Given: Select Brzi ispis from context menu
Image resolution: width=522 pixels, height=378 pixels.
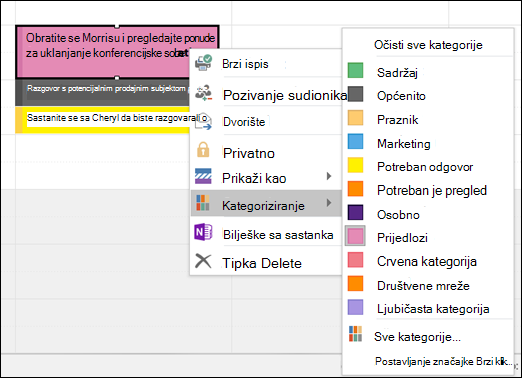Looking at the screenshot, I should click(266, 63).
